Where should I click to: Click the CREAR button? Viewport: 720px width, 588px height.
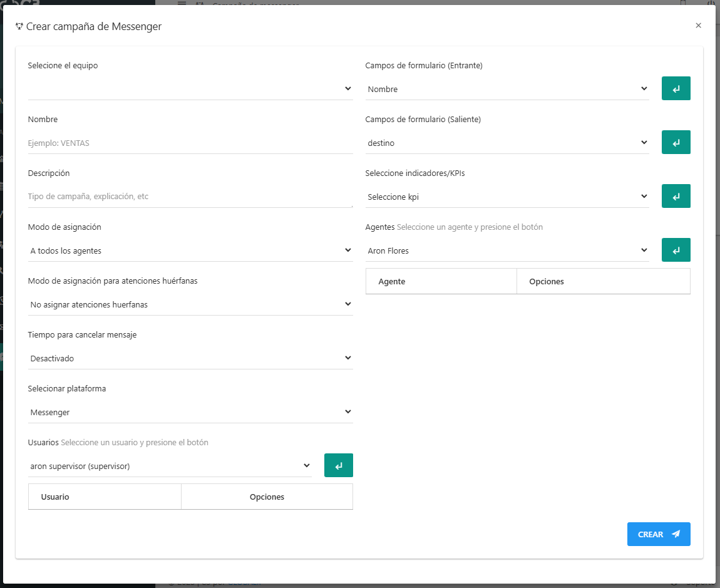point(658,534)
